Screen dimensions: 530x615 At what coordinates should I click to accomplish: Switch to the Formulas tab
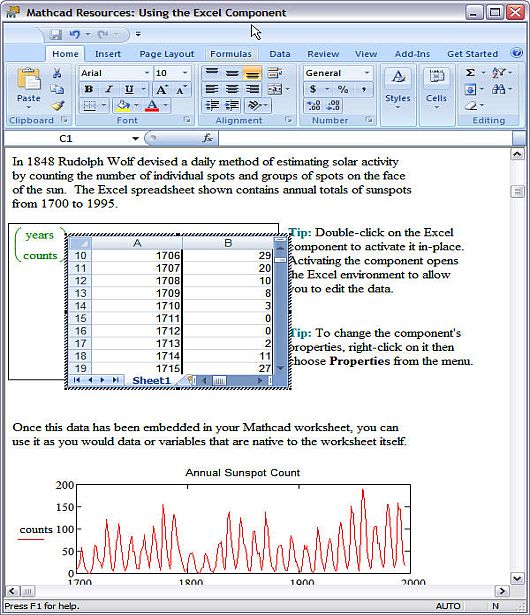click(231, 54)
